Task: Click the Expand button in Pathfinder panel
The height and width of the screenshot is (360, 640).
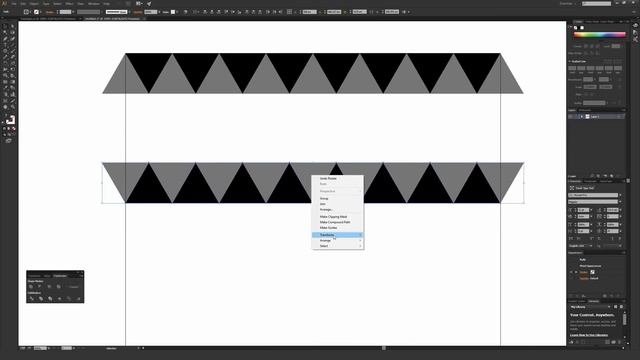Action: coord(74,287)
